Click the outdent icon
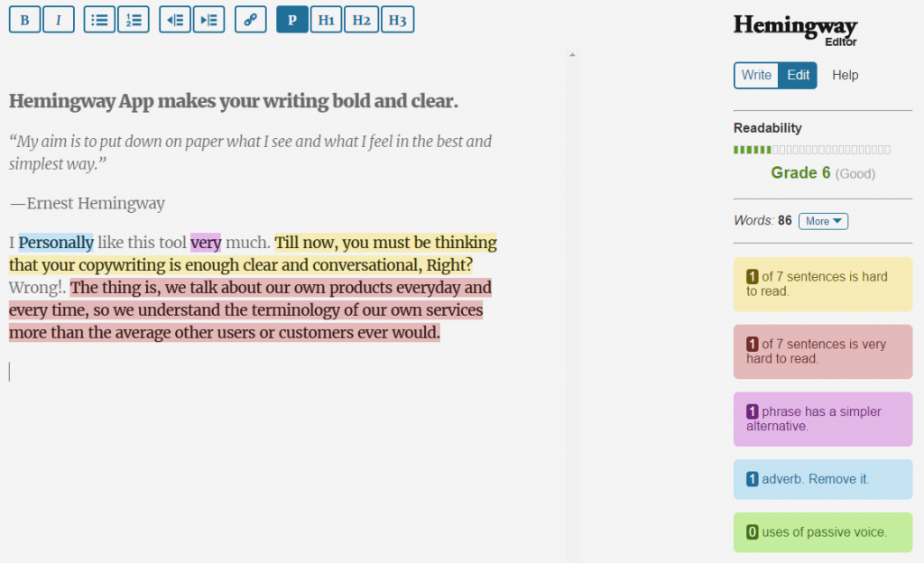 (175, 20)
